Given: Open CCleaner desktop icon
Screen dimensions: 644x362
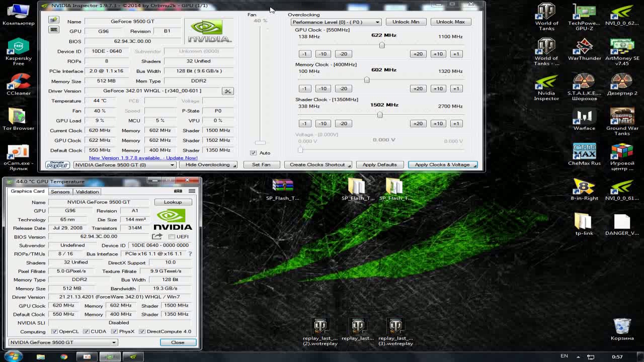Looking at the screenshot, I should 19,84.
